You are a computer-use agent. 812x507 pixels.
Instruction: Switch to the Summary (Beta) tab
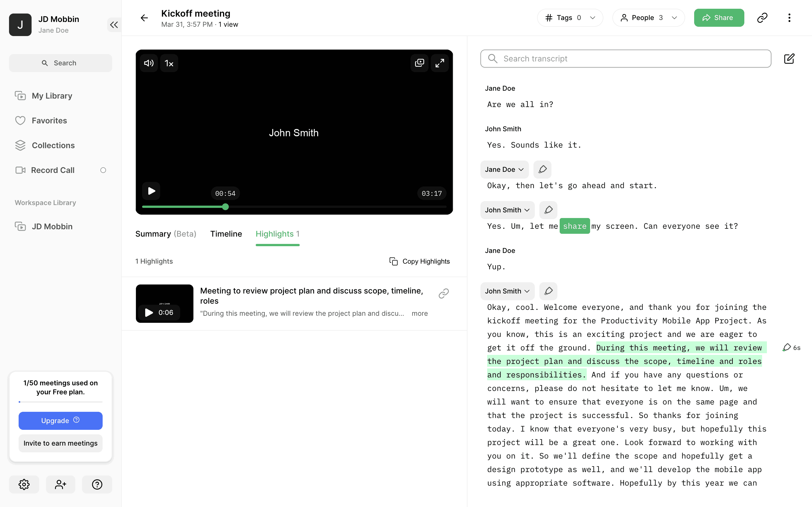(x=166, y=234)
